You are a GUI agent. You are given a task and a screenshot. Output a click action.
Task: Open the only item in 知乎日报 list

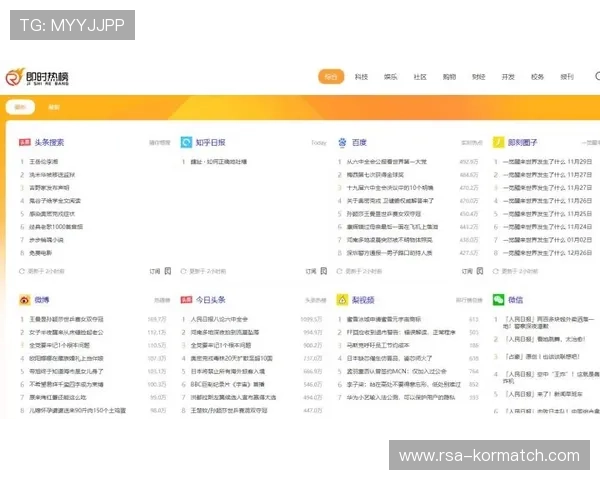click(219, 162)
